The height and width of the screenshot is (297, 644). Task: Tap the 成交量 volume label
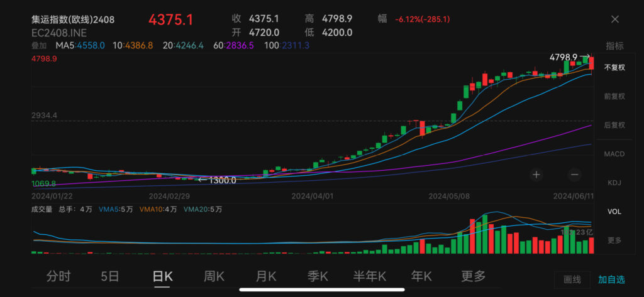[42, 209]
